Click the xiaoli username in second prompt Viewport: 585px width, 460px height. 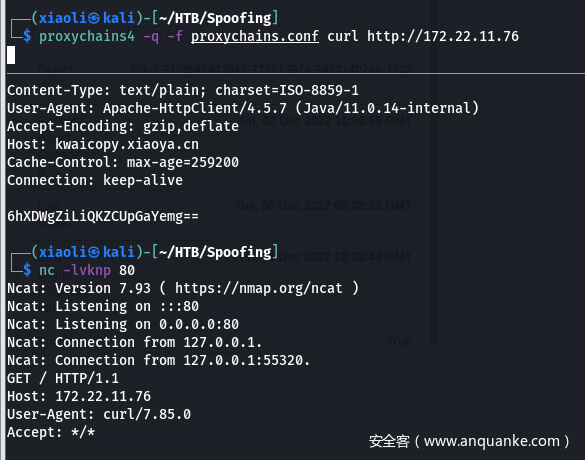[x=63, y=253]
